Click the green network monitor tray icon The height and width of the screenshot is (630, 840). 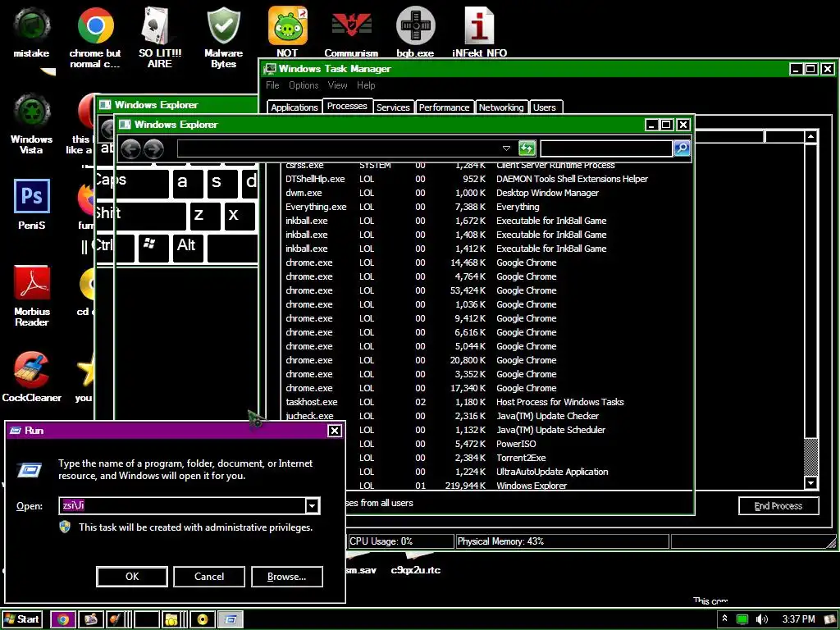tap(742, 619)
